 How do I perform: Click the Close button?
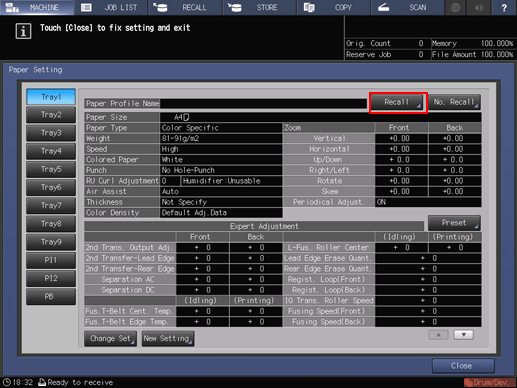point(463,366)
